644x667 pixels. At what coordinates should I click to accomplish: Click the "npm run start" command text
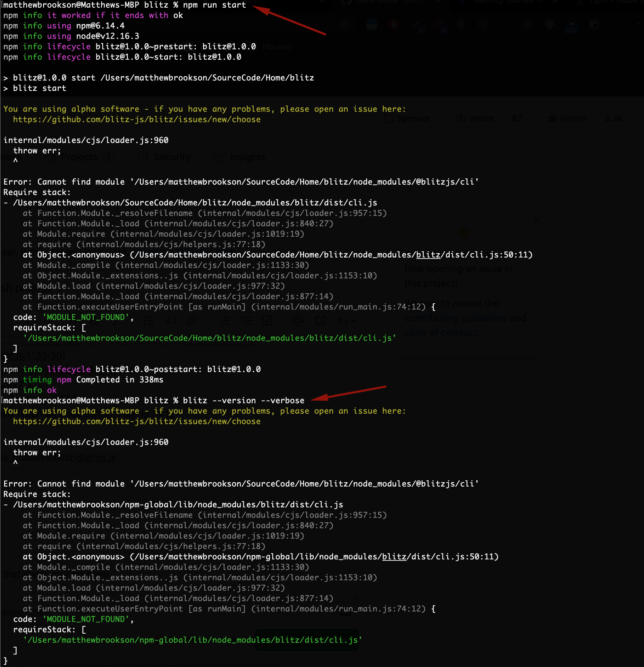click(x=214, y=5)
